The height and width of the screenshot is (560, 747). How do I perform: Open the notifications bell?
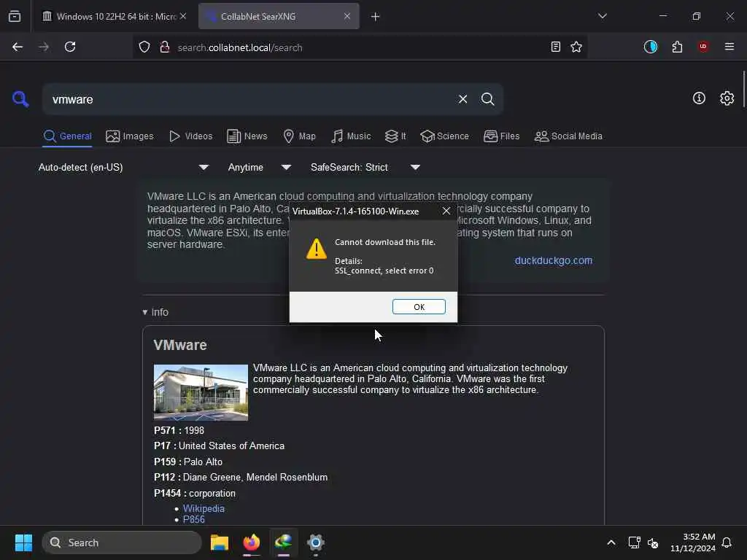point(727,542)
